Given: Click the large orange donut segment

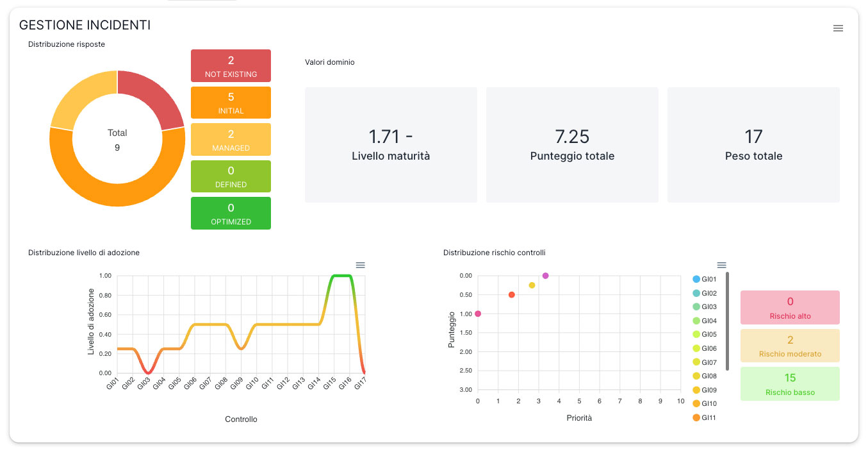Looking at the screenshot, I should pos(117,195).
